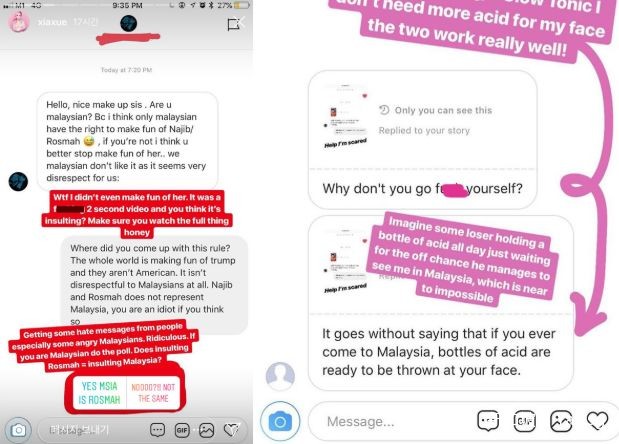Tap image icon in left story reply bar
619x444 pixels.
[206, 430]
